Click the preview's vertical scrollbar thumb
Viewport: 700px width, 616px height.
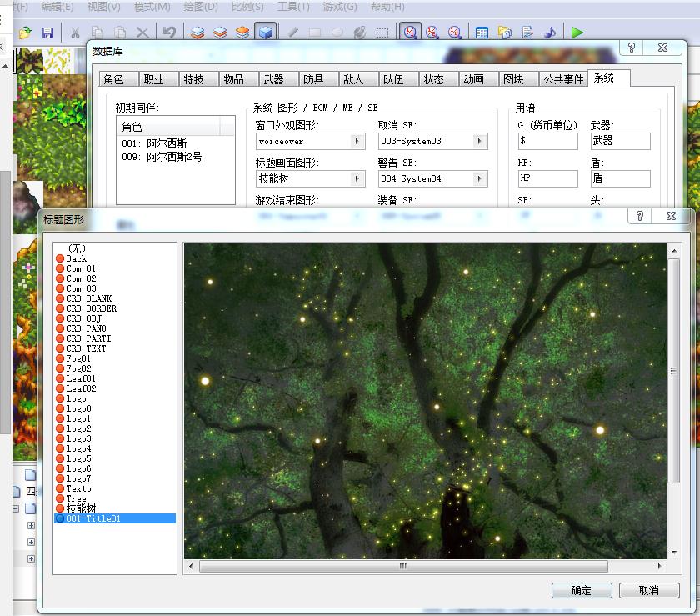tap(673, 371)
